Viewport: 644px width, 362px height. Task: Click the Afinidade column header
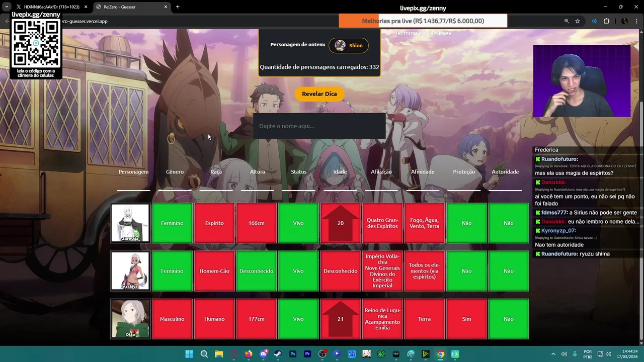[x=423, y=172]
